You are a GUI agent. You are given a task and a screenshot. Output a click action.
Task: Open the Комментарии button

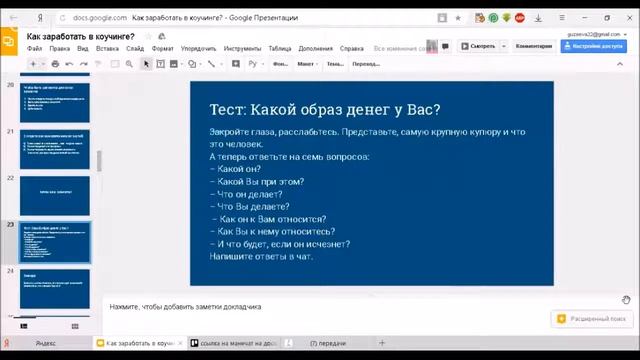(x=533, y=47)
